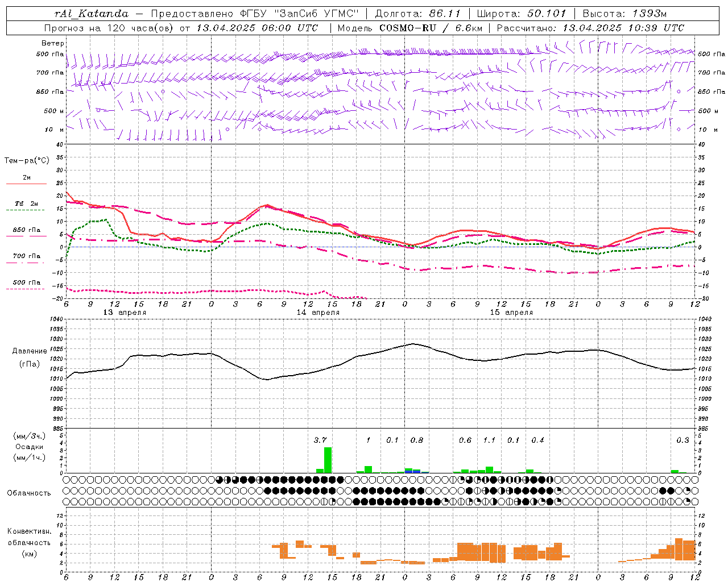This screenshot has width=728, height=582.
Task: Click the Рассчитано: 13.04.2025 10:39 UTC timestamp
Action: pos(590,28)
